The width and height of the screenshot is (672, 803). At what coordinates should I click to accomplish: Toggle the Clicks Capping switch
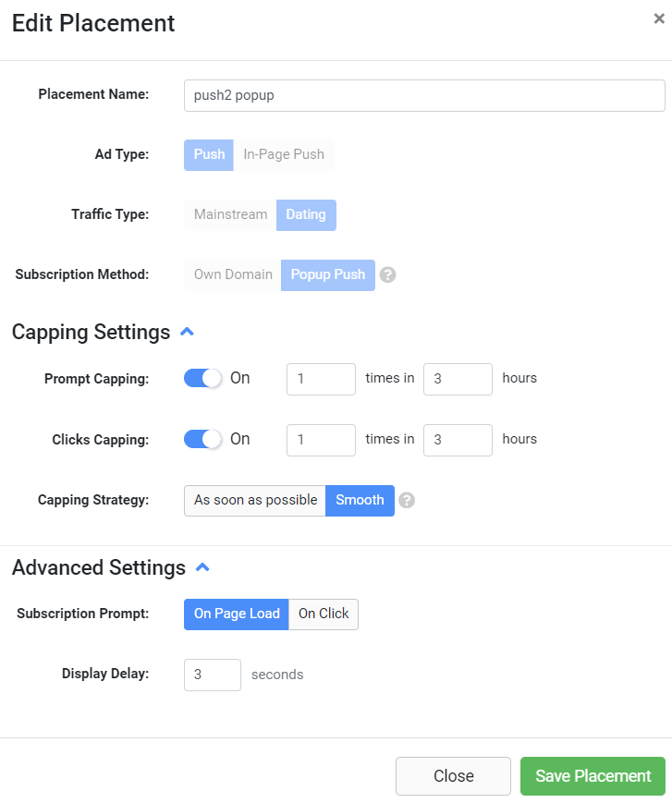(202, 439)
